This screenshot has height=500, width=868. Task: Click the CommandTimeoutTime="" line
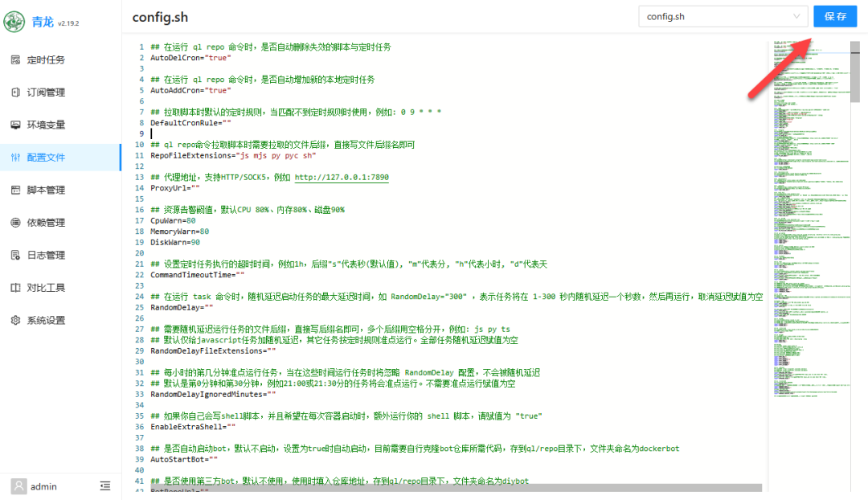(x=198, y=275)
